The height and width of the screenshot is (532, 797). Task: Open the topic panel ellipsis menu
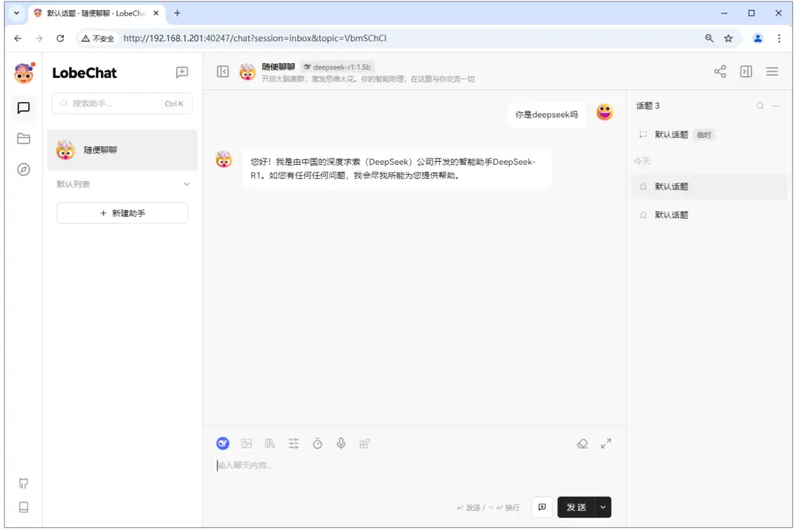tap(776, 105)
